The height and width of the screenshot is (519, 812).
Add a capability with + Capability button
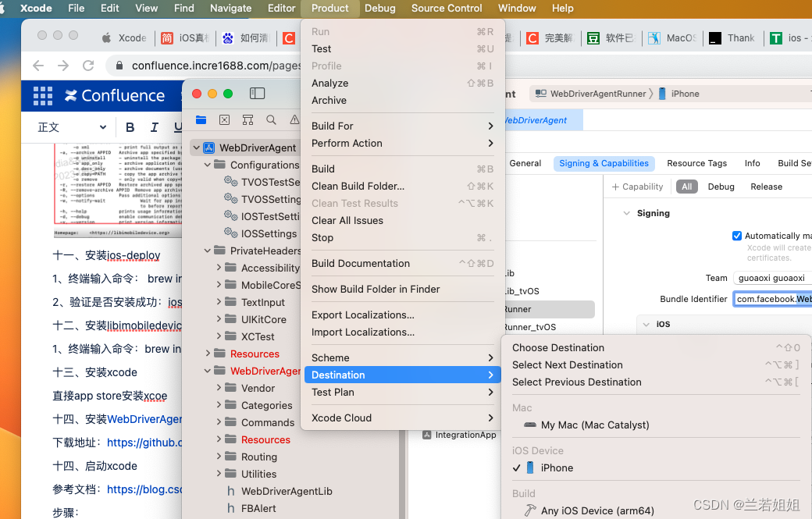(637, 187)
